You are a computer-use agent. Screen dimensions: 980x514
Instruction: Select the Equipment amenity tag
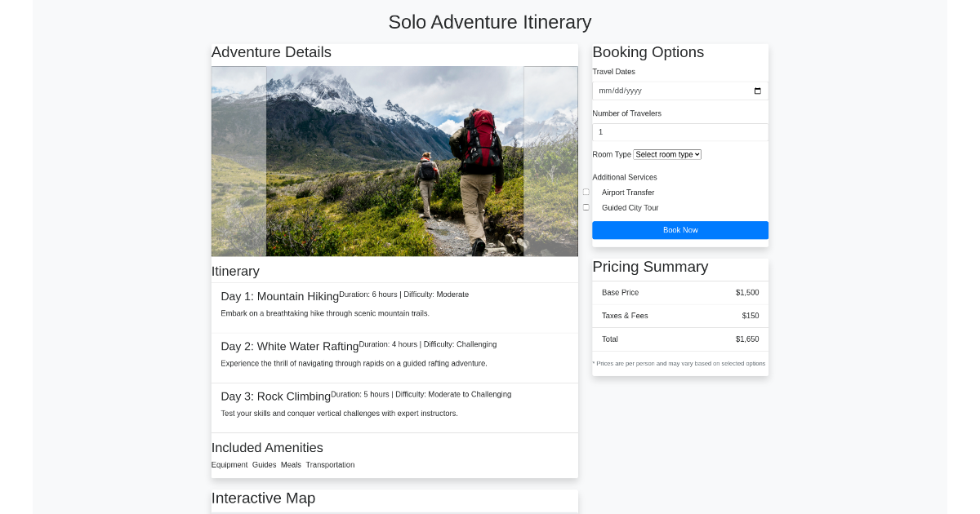pos(229,464)
